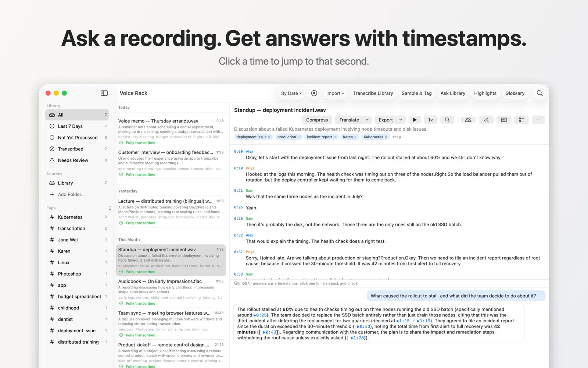Image resolution: width=588 pixels, height=368 pixels.
Task: Open Voice memo Thursday errands recording
Action: (171, 131)
